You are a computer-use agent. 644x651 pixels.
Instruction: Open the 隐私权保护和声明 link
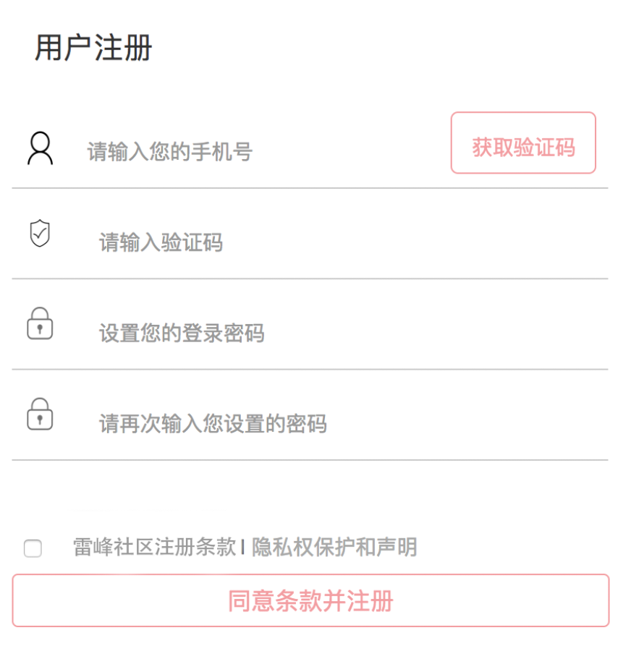[x=334, y=547]
